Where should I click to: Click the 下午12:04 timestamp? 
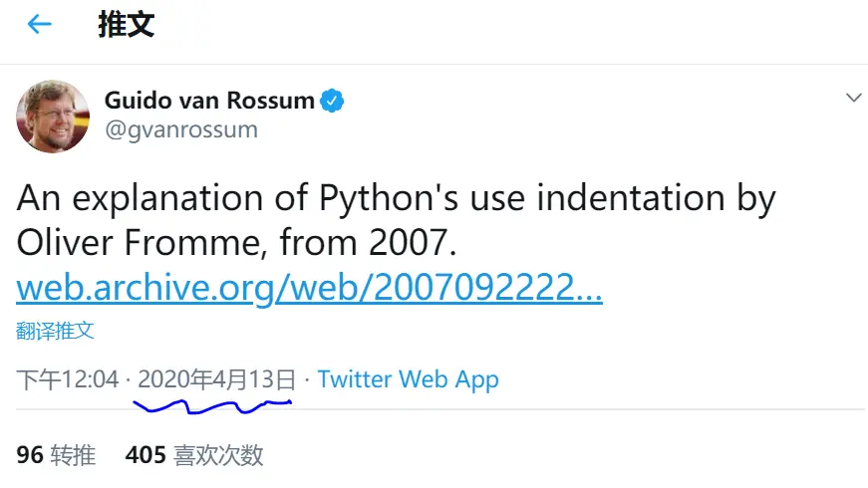(x=68, y=379)
